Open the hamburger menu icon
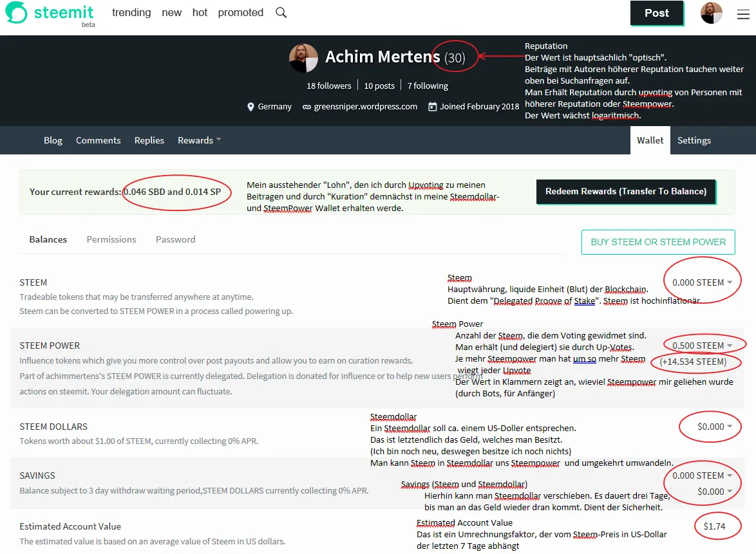This screenshot has height=554, width=756. tap(743, 14)
